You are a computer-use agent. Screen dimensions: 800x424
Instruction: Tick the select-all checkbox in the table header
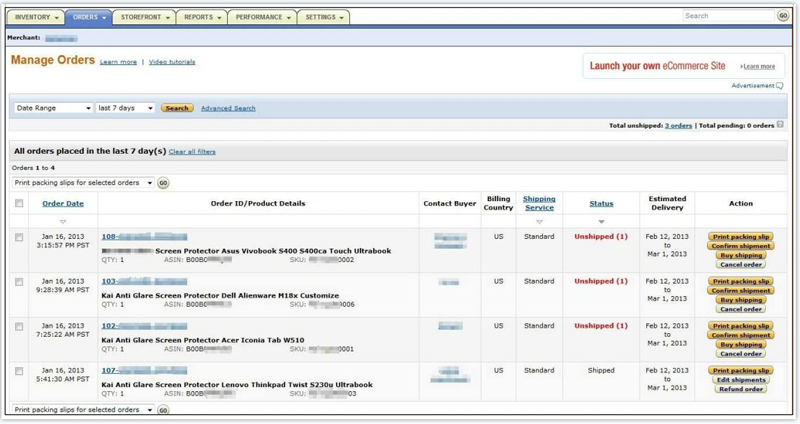[x=19, y=204]
